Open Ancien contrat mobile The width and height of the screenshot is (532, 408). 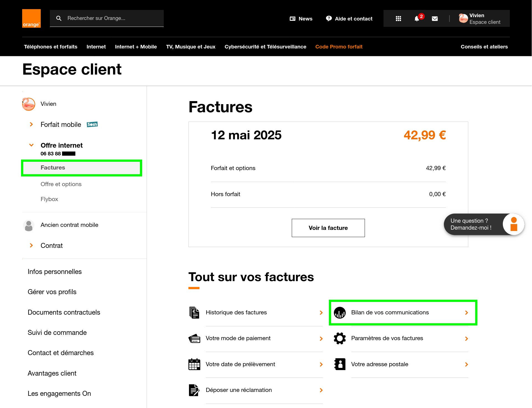[69, 225]
